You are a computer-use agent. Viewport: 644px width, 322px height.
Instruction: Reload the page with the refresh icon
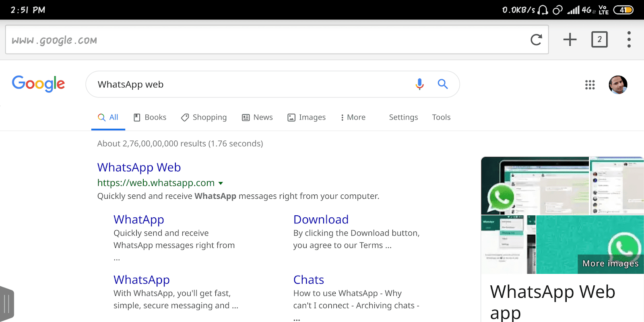[x=536, y=39]
